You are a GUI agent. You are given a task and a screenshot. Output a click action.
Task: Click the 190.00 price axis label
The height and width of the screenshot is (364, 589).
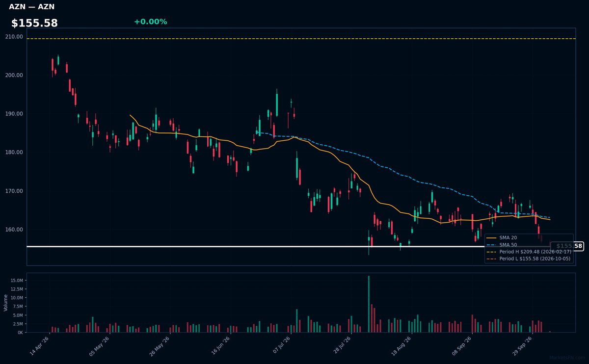[14, 114]
